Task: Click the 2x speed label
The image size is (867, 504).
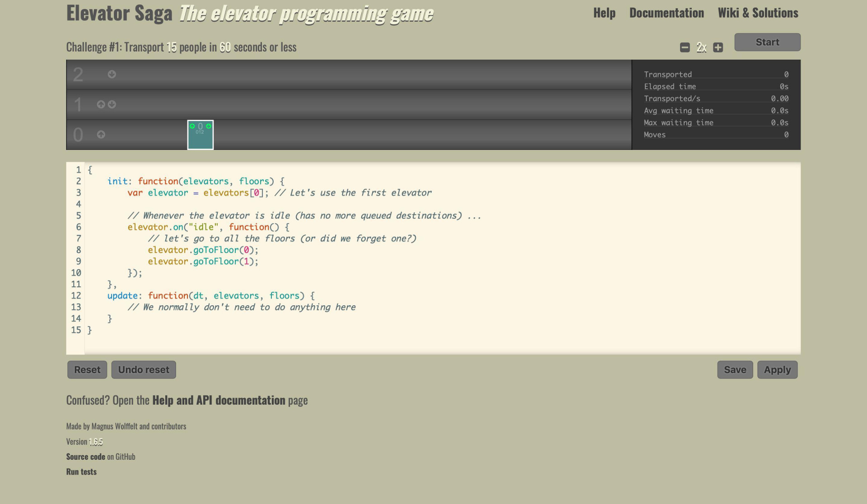Action: coord(701,47)
